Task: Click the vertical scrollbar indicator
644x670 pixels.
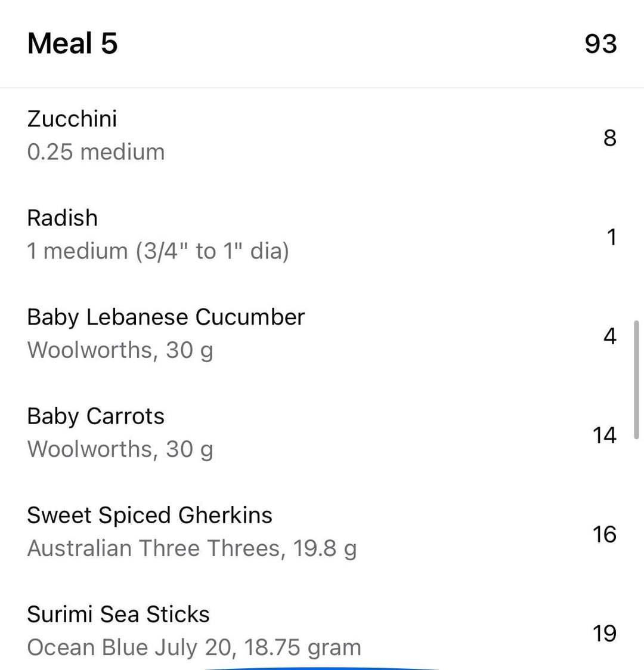Action: (636, 379)
